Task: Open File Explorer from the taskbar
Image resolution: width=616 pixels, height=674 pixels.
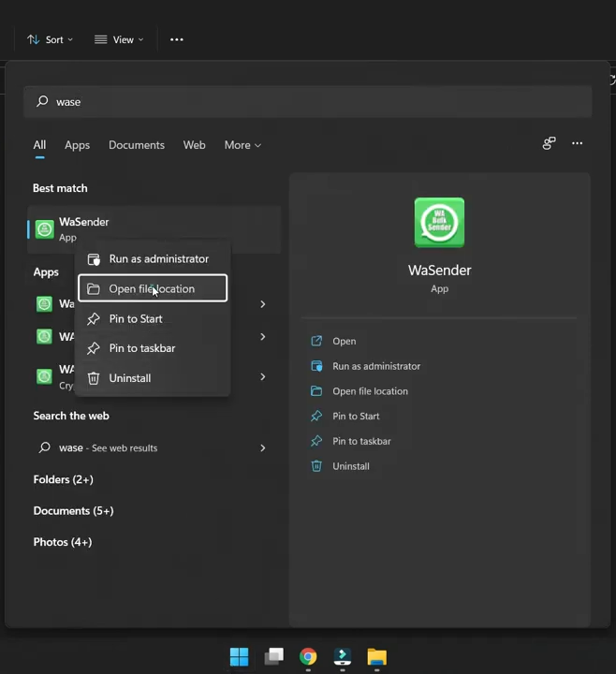Action: (x=376, y=657)
